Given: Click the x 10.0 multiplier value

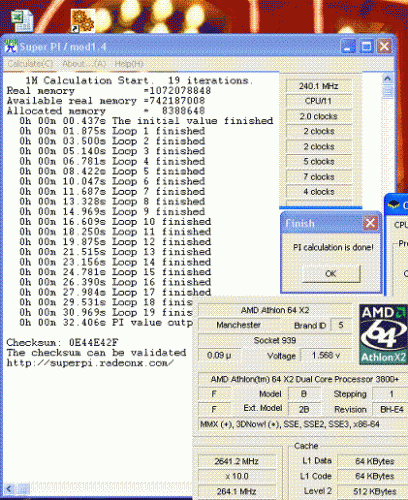Looking at the screenshot, I should 237,476.
